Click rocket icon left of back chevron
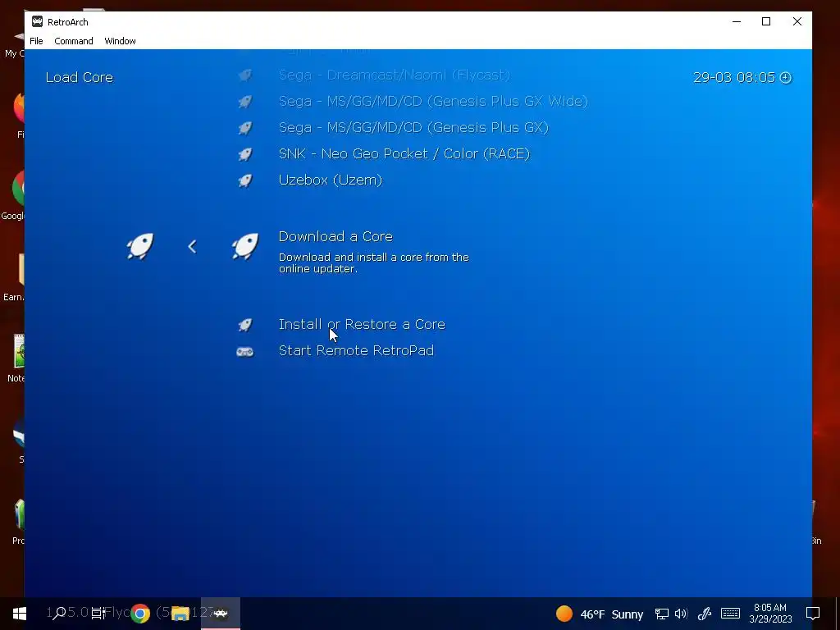840x630 pixels. [140, 246]
